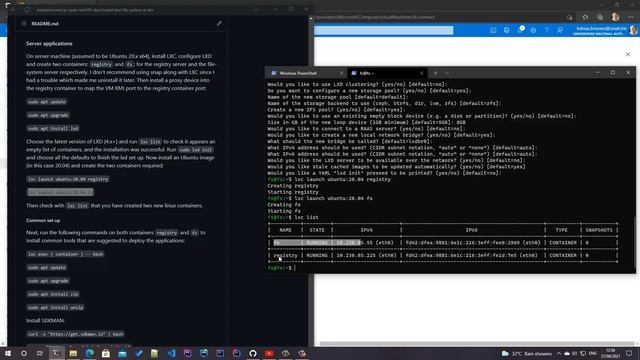640x360 pixels.
Task: Open File Explorer from the taskbar
Action: pos(73,353)
